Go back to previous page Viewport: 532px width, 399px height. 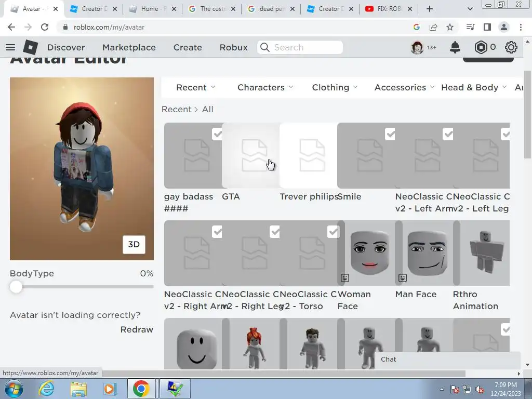(x=11, y=27)
